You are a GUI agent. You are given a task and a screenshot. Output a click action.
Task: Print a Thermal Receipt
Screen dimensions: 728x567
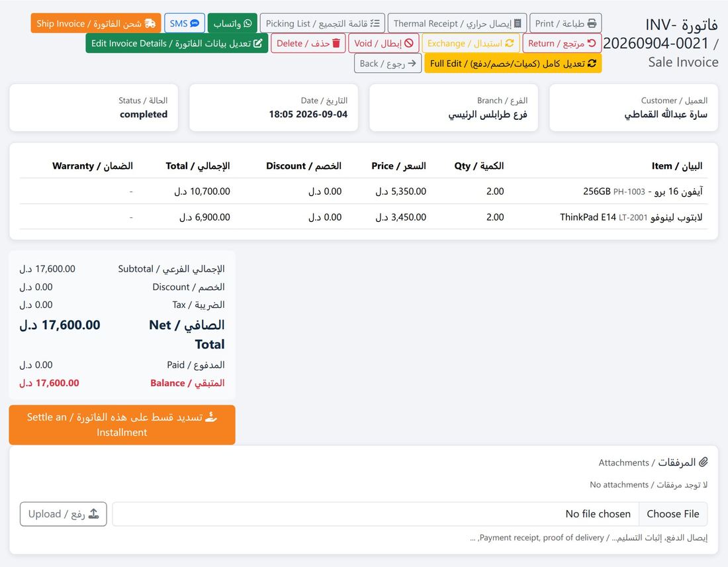coord(457,23)
